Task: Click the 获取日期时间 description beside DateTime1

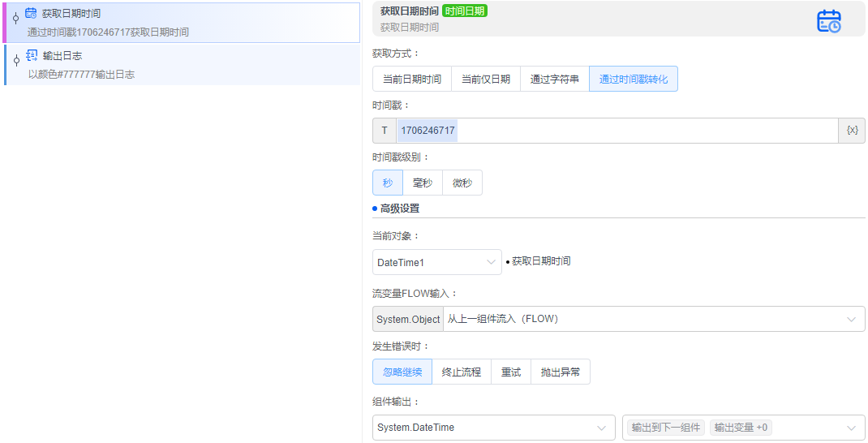Action: [541, 260]
